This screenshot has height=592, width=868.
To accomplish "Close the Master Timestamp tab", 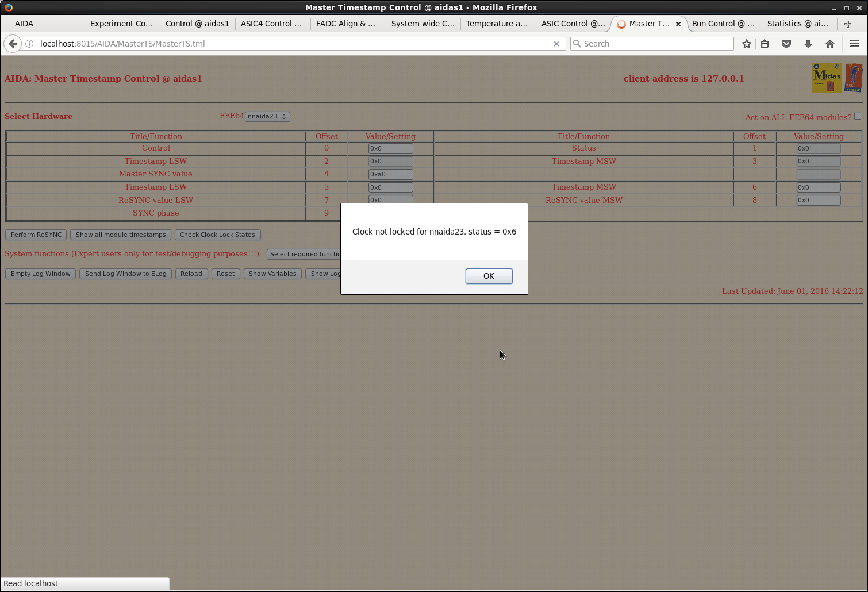I will [678, 24].
